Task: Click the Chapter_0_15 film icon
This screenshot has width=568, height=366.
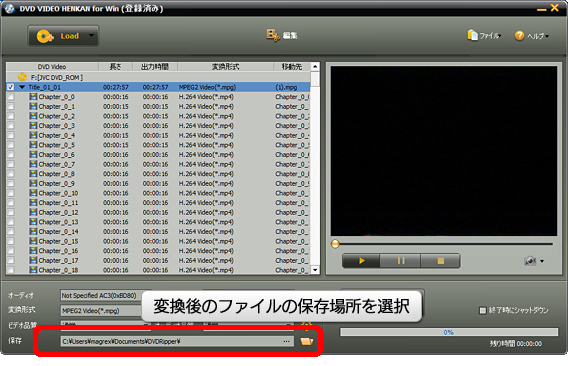Action: click(x=33, y=241)
